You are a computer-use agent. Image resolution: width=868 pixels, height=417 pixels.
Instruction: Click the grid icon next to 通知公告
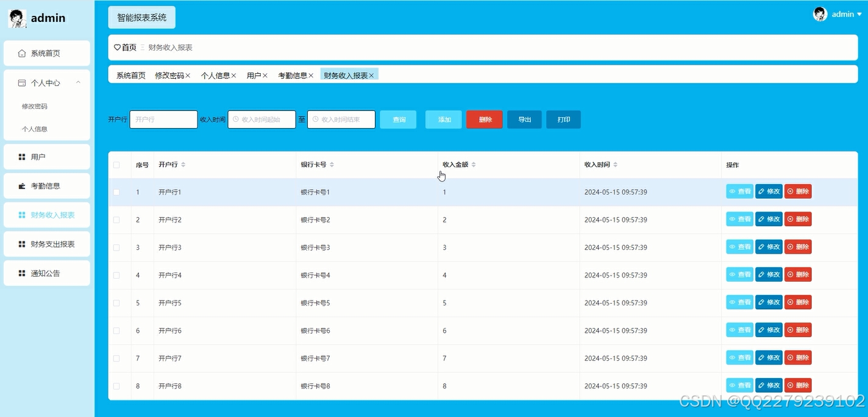coord(22,274)
